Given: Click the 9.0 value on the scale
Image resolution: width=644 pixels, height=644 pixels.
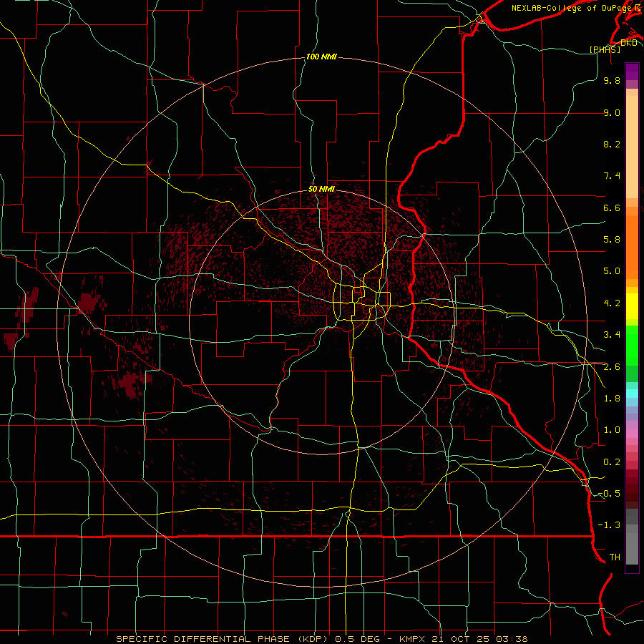Looking at the screenshot, I should 612,112.
